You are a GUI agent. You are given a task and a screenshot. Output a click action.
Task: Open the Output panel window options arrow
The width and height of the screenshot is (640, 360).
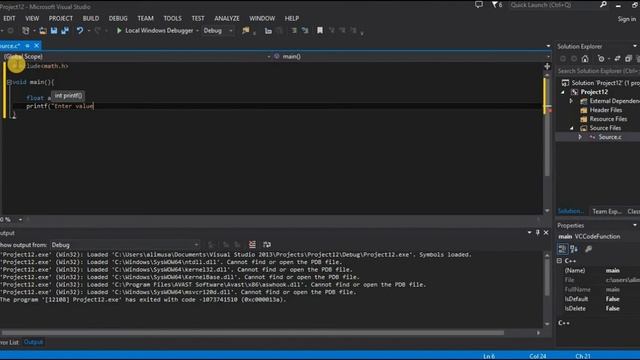[x=529, y=232]
